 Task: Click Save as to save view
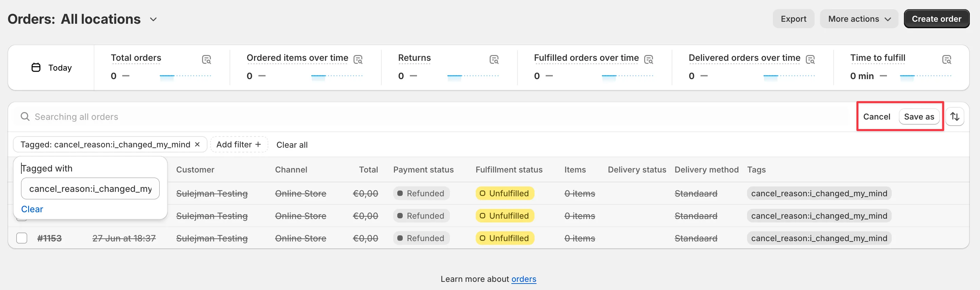[x=919, y=116]
